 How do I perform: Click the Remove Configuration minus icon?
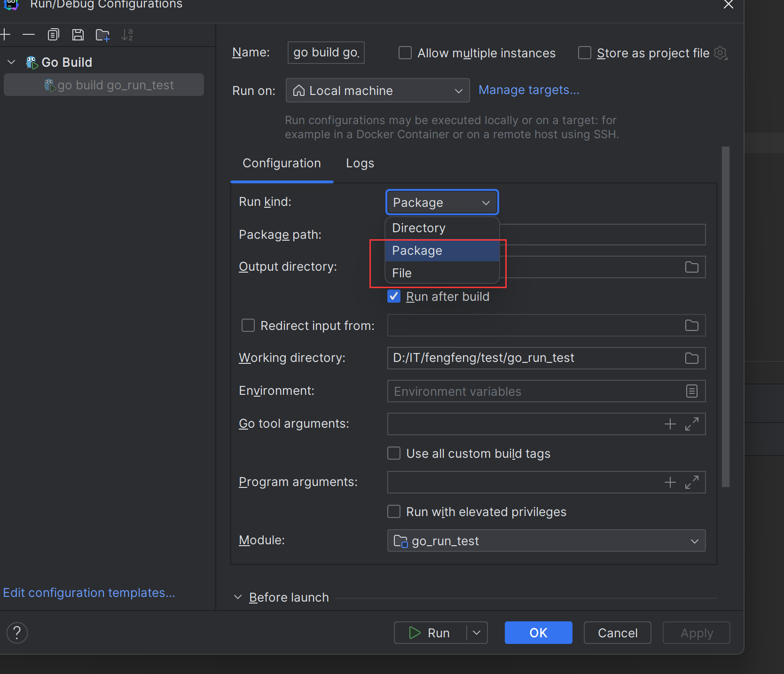pos(29,35)
